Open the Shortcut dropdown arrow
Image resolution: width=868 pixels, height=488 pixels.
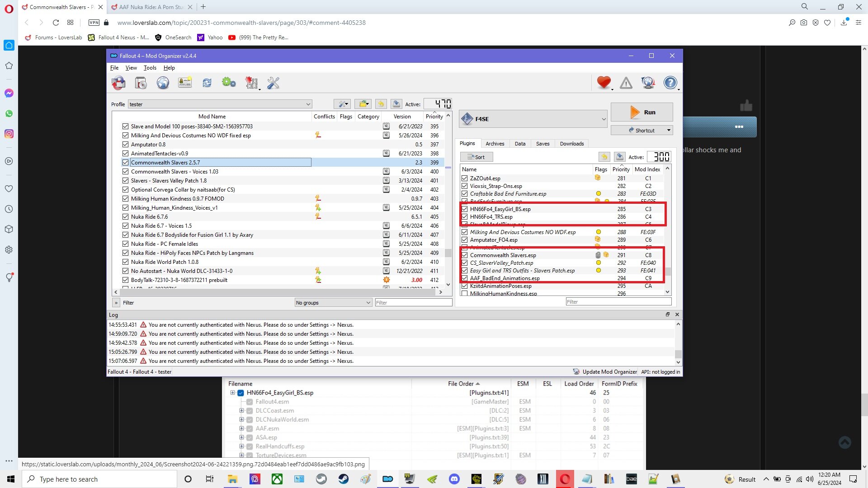point(669,131)
